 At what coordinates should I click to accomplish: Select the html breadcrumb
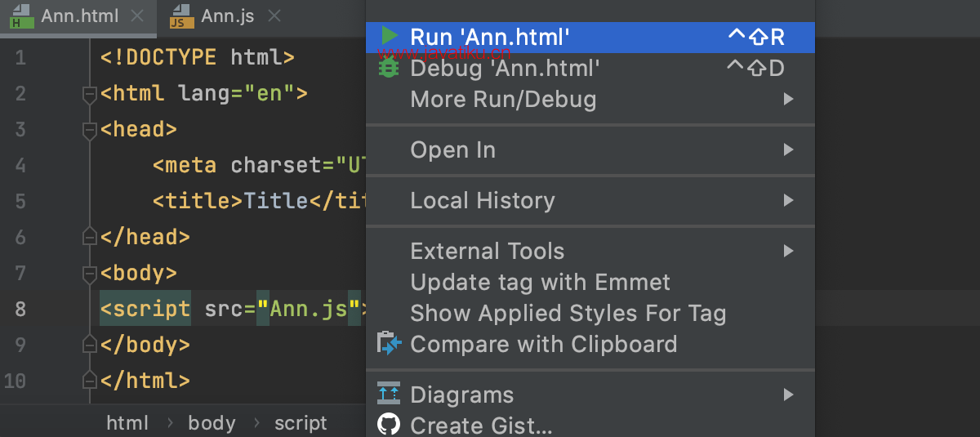click(x=127, y=423)
